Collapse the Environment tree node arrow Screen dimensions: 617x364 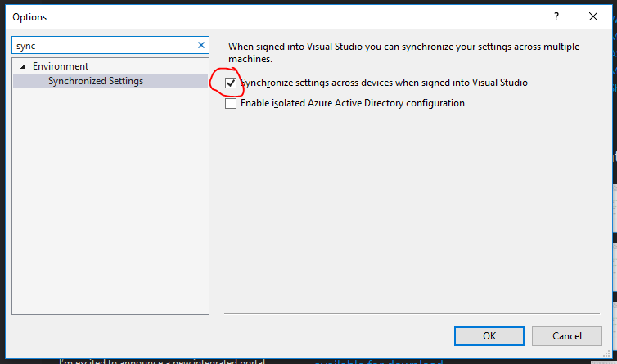23,66
